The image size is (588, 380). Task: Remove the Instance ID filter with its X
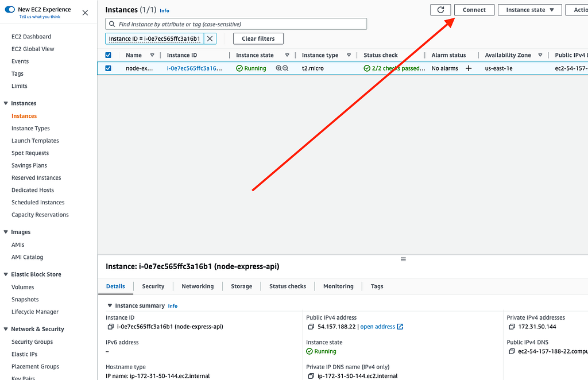click(210, 38)
